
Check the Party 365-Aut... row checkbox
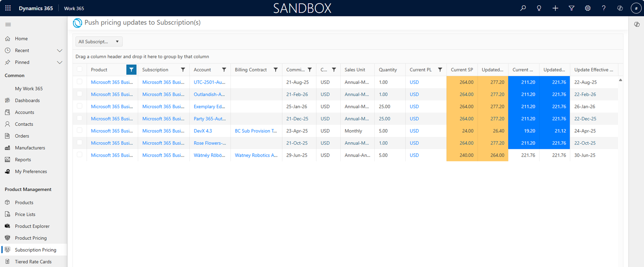[80, 118]
